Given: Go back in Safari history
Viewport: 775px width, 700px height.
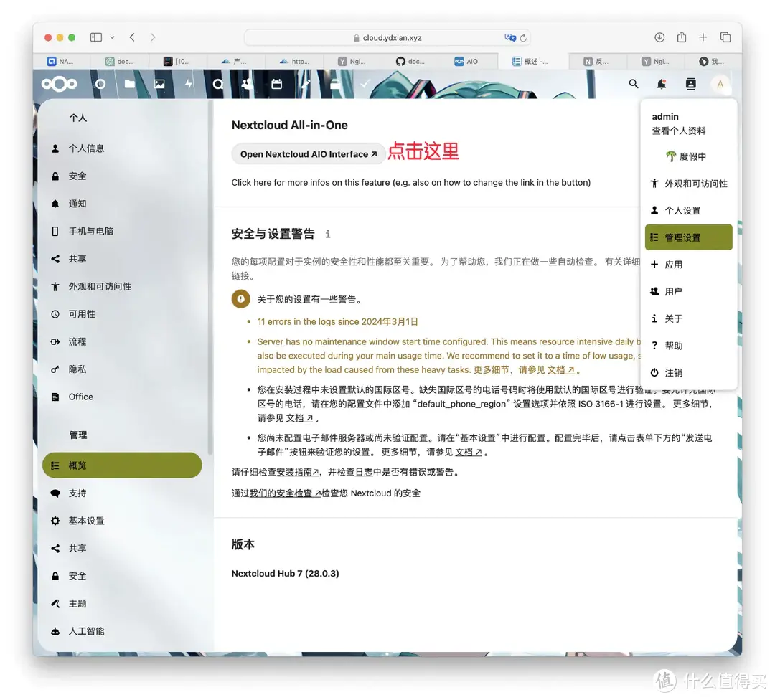Looking at the screenshot, I should 132,37.
